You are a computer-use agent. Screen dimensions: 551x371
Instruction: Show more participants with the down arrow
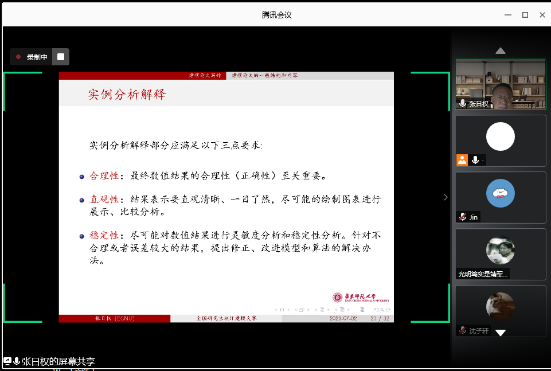500,332
